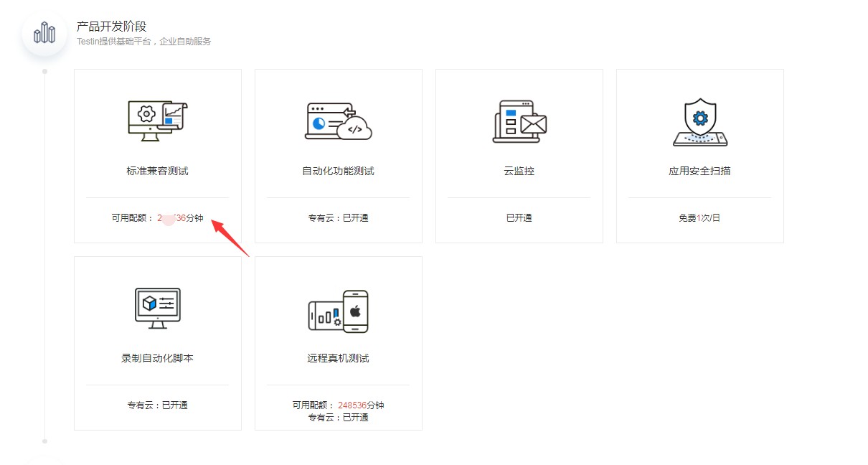Click the 自动化功能测试 cloud code icon
Image resolution: width=868 pixels, height=465 pixels.
click(x=339, y=121)
